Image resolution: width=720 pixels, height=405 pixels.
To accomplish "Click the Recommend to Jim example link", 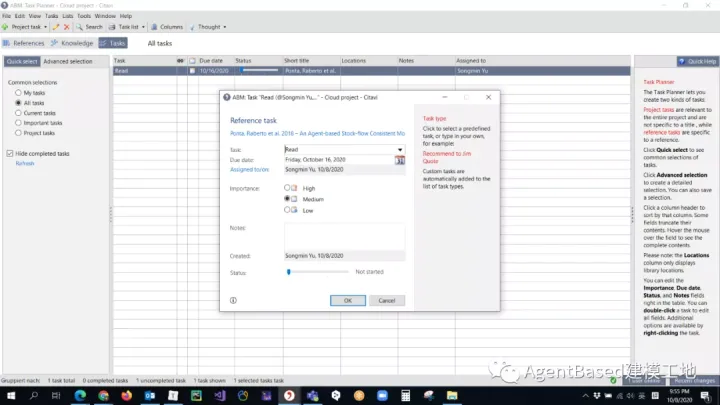I will pos(447,154).
